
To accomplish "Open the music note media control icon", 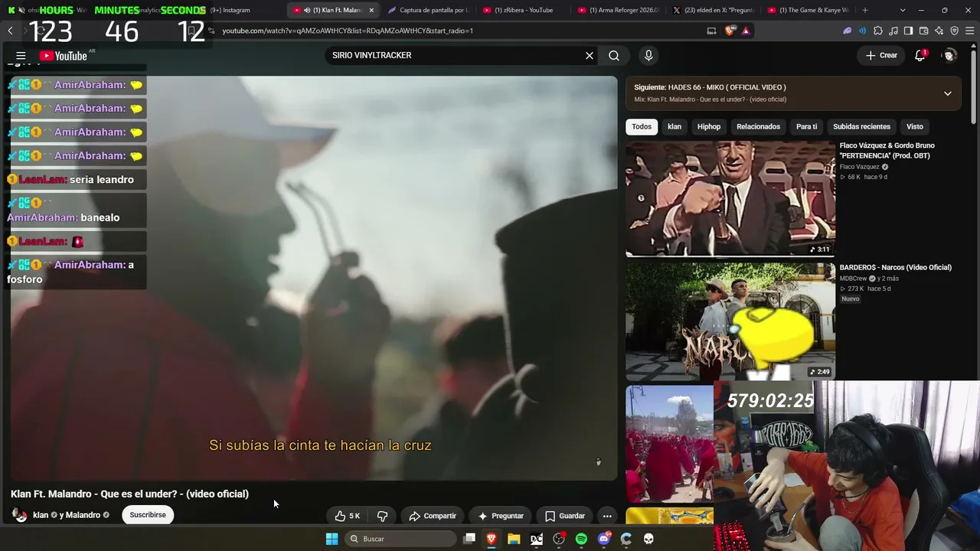I will coord(893,31).
